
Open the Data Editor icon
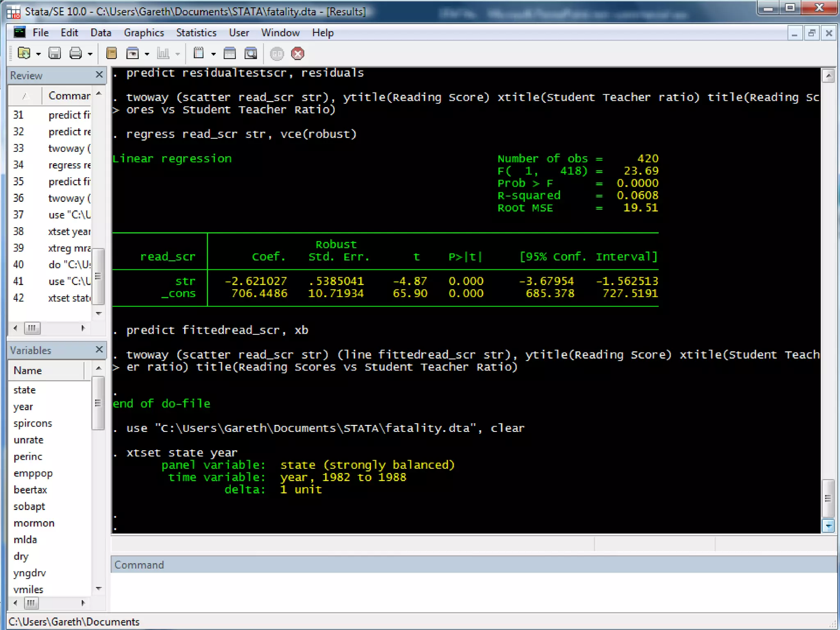(230, 53)
